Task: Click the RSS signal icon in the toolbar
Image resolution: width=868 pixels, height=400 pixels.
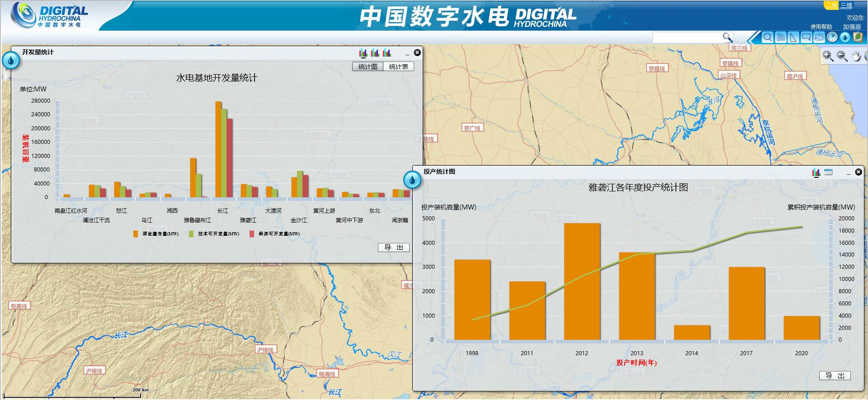Action: (780, 37)
